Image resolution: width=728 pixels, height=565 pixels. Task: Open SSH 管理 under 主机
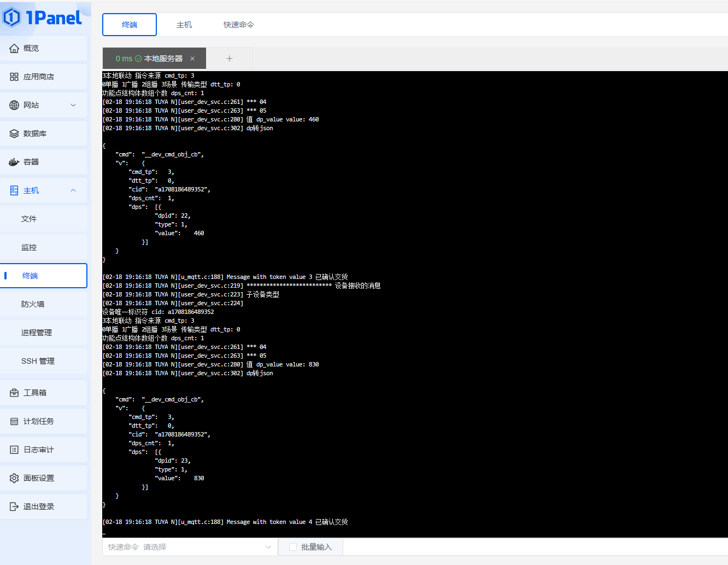(x=44, y=361)
